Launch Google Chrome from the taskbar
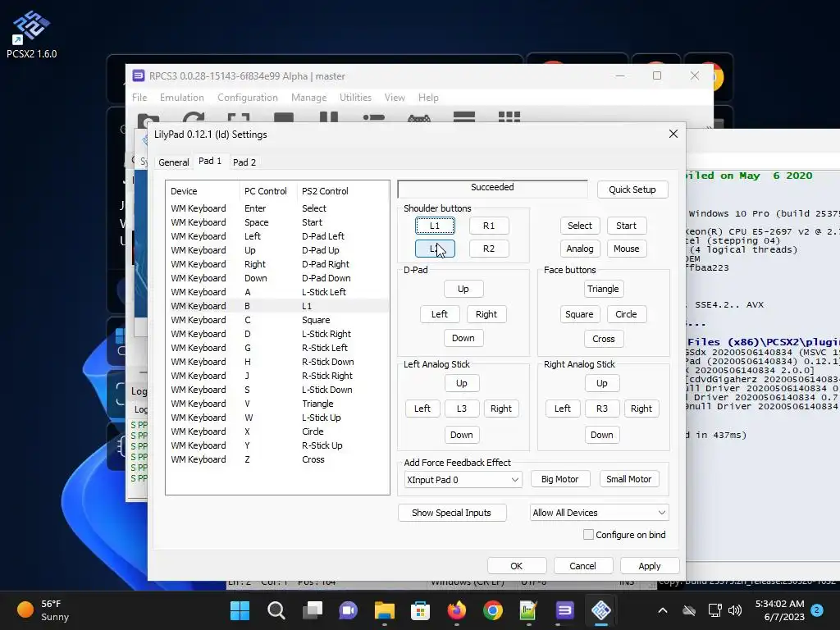This screenshot has width=840, height=630. (x=492, y=610)
